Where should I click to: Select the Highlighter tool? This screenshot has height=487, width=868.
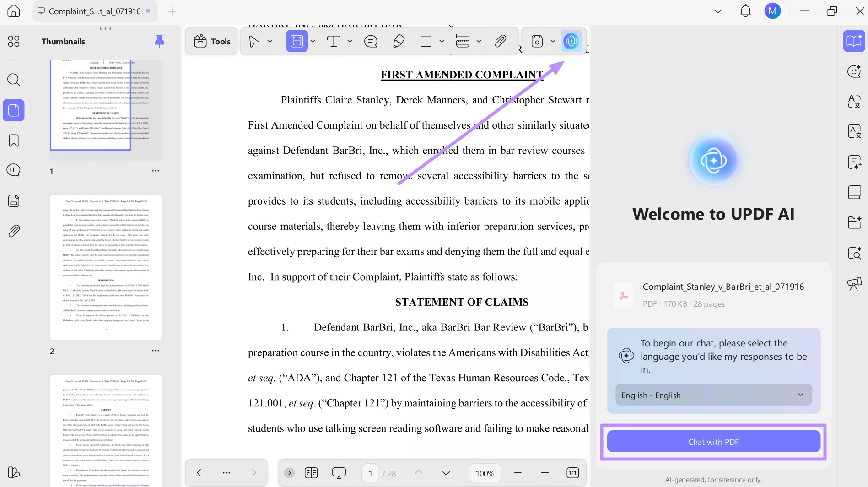(297, 41)
